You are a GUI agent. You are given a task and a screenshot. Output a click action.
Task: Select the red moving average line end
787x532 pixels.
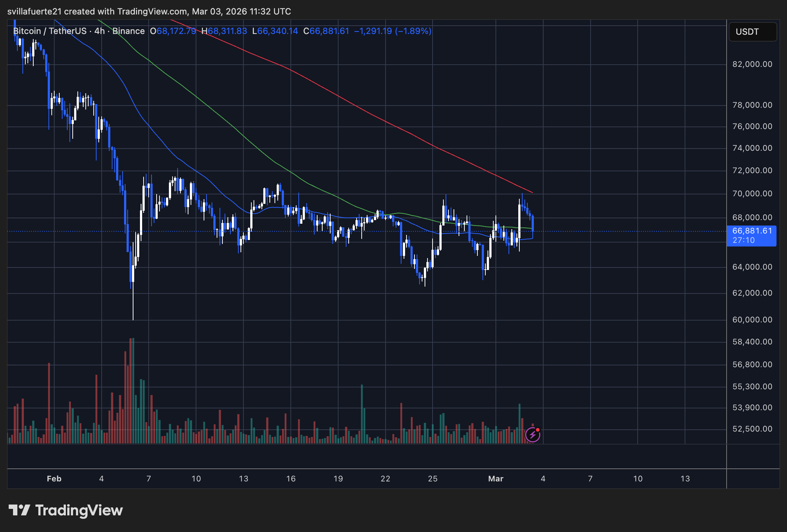(x=532, y=192)
